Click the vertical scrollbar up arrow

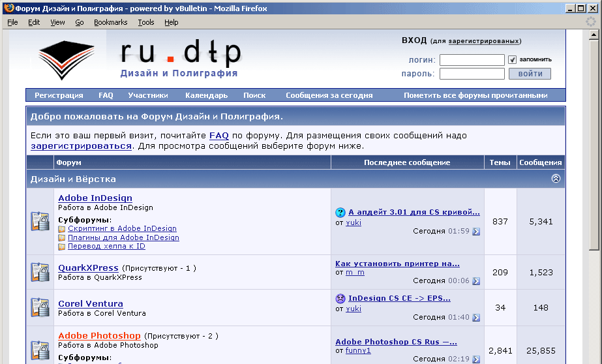pos(594,35)
